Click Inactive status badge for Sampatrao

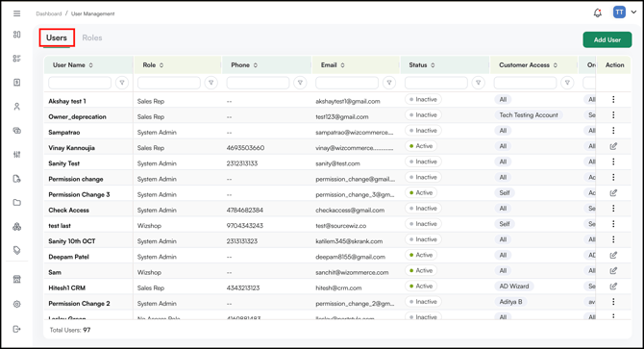pos(423,131)
